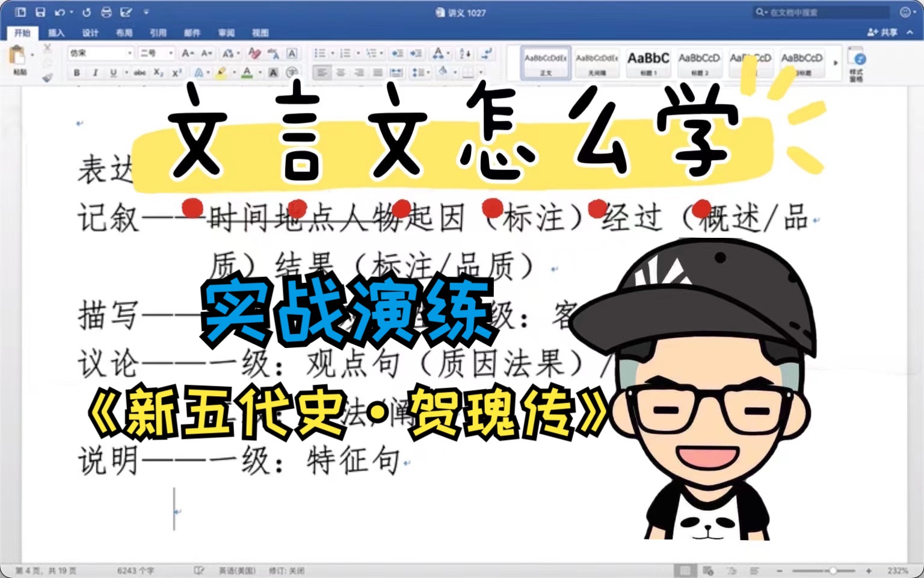Viewport: 924px width, 578px height.
Task: Open the 开始 (Home) tab
Action: 22,33
